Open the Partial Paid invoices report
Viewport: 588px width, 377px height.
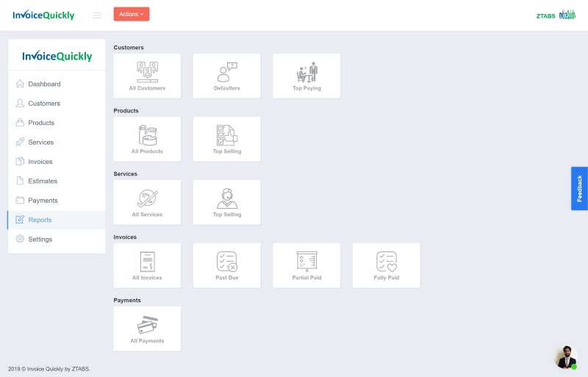tap(306, 265)
